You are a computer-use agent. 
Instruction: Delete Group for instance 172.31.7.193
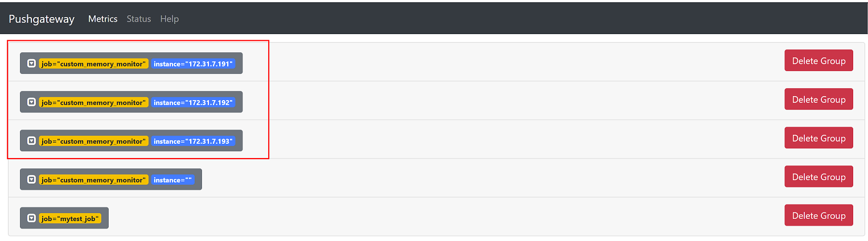(818, 138)
